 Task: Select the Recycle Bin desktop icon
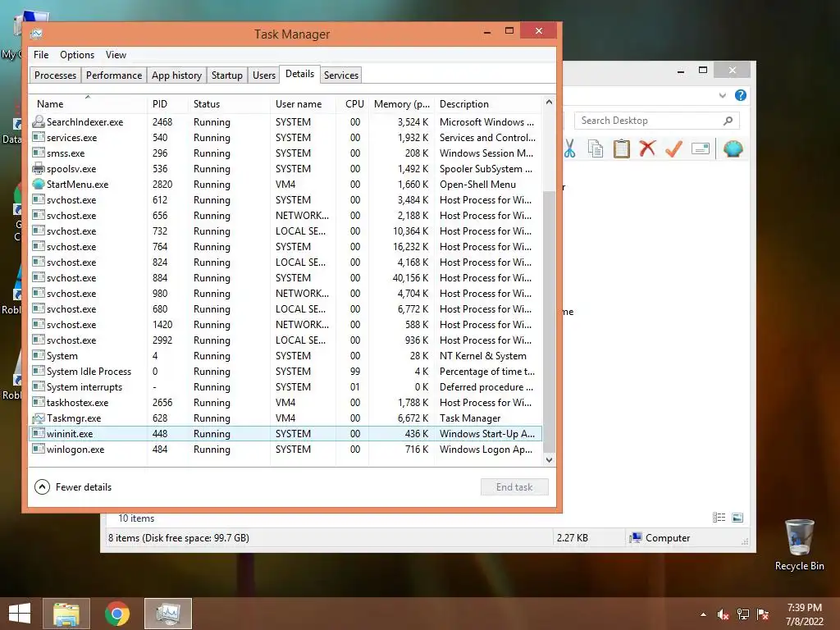[x=799, y=546]
